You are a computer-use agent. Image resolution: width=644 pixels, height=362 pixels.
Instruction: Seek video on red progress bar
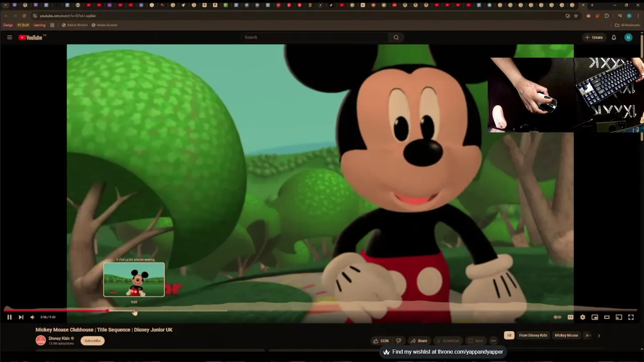56,311
